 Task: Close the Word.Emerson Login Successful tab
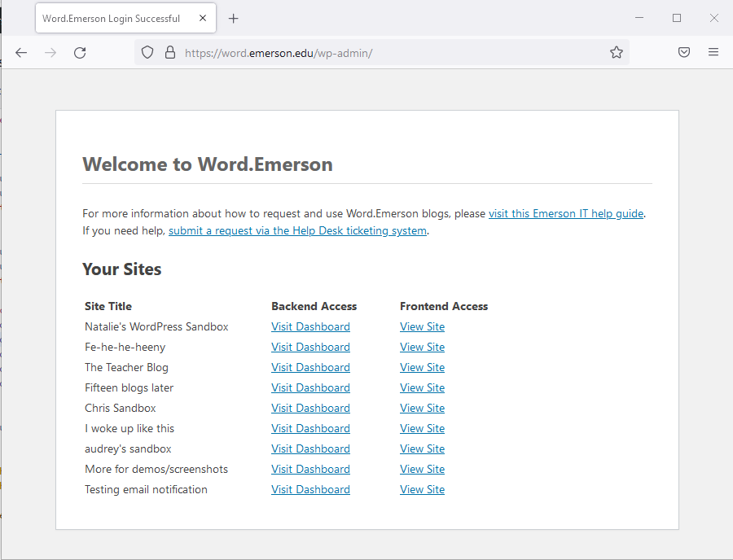click(x=203, y=18)
